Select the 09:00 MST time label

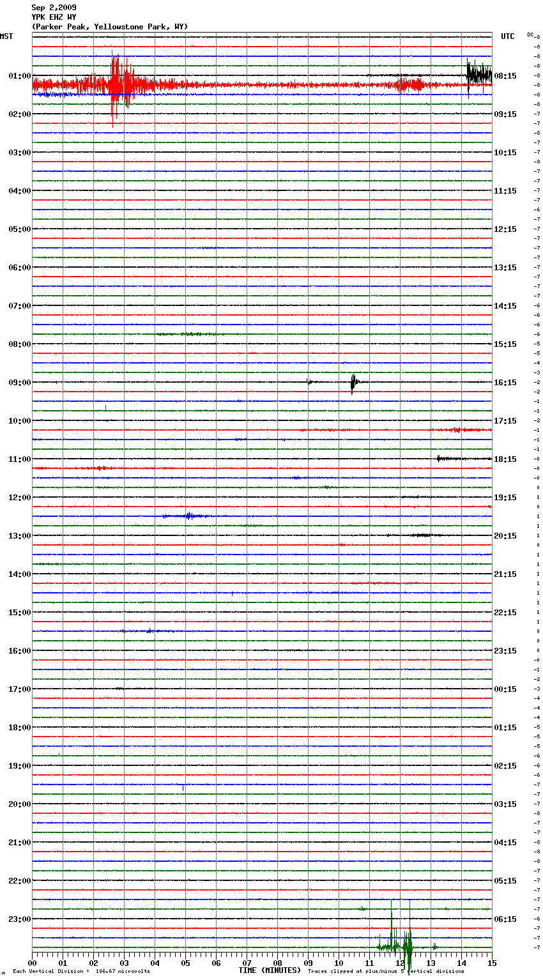point(20,383)
